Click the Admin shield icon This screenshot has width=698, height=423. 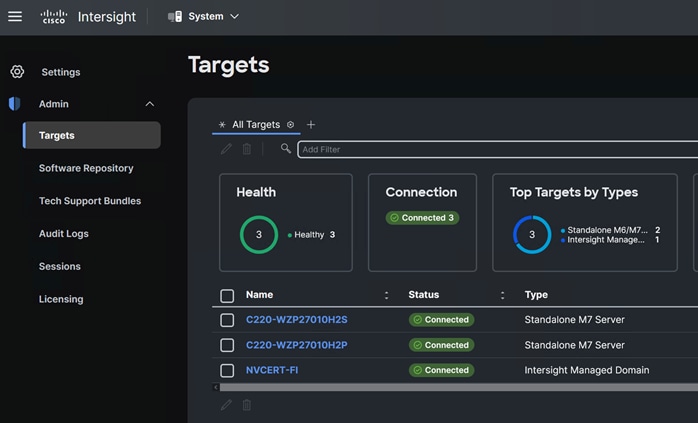tap(14, 104)
